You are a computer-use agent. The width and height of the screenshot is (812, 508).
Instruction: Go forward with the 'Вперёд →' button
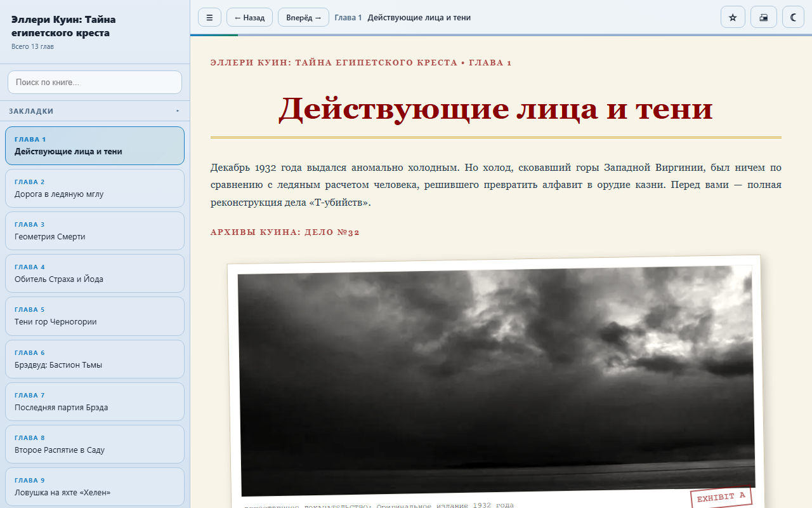point(303,17)
